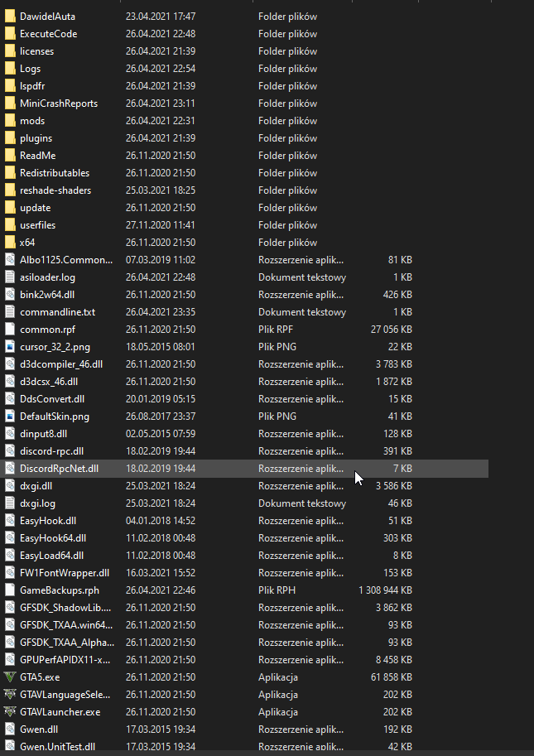The height and width of the screenshot is (756, 534).
Task: Click the dinput8.dll file icon
Action: point(10,433)
